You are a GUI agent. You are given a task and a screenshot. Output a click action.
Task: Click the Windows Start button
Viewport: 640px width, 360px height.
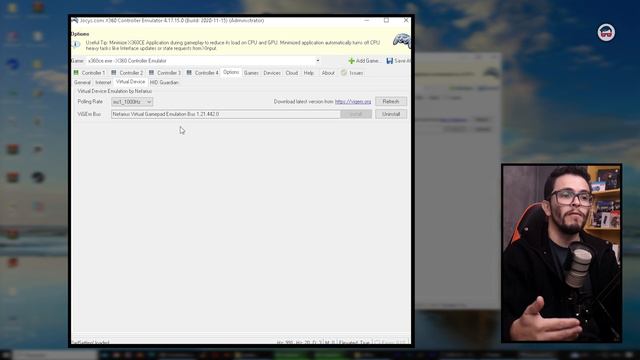click(6, 355)
